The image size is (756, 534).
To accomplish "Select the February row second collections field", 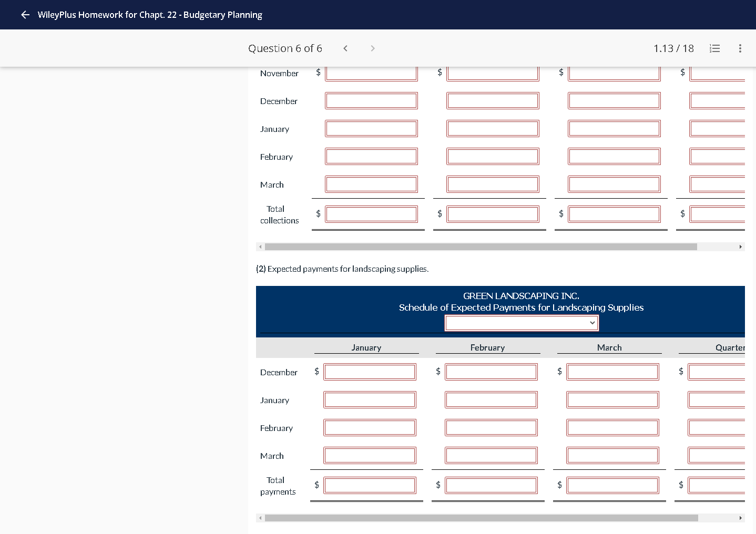I will coord(493,156).
